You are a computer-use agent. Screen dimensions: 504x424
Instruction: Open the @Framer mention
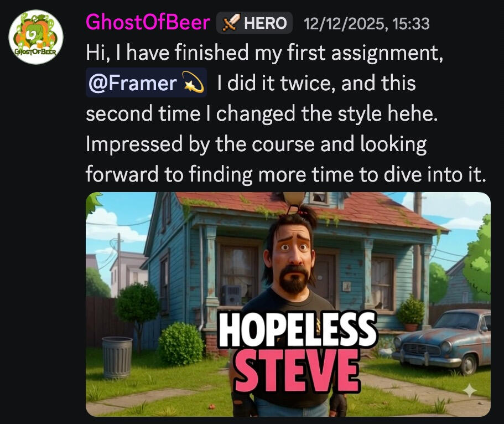(x=146, y=82)
